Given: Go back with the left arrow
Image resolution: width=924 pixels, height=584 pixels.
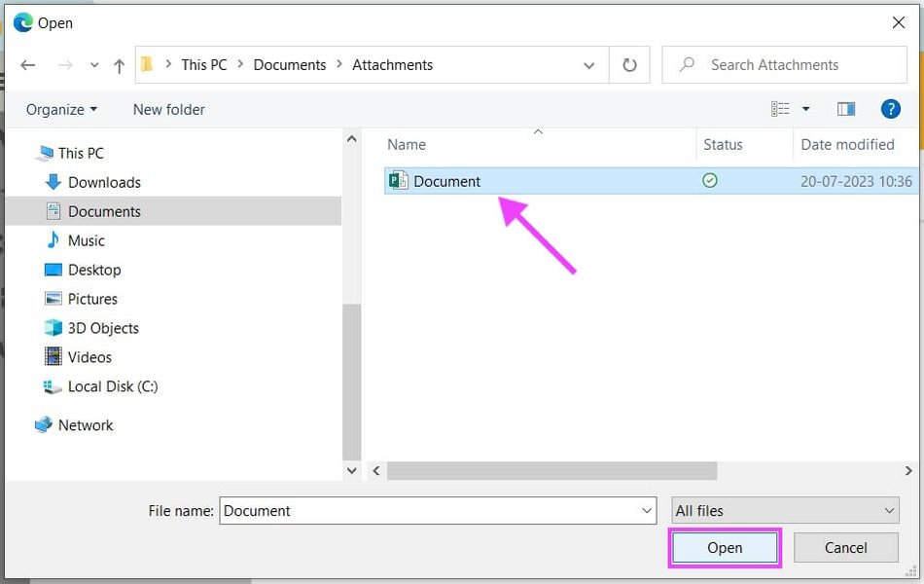Looking at the screenshot, I should click(27, 65).
